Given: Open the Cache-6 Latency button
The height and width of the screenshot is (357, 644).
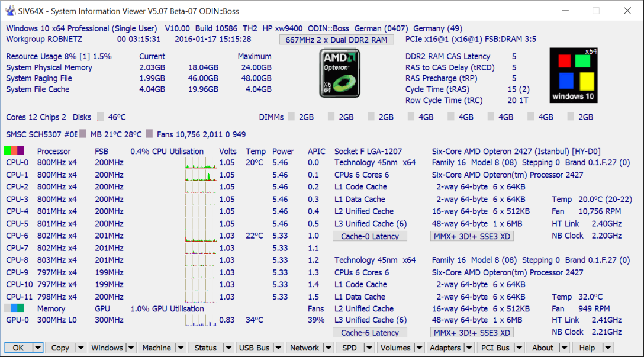Looking at the screenshot, I should (369, 332).
